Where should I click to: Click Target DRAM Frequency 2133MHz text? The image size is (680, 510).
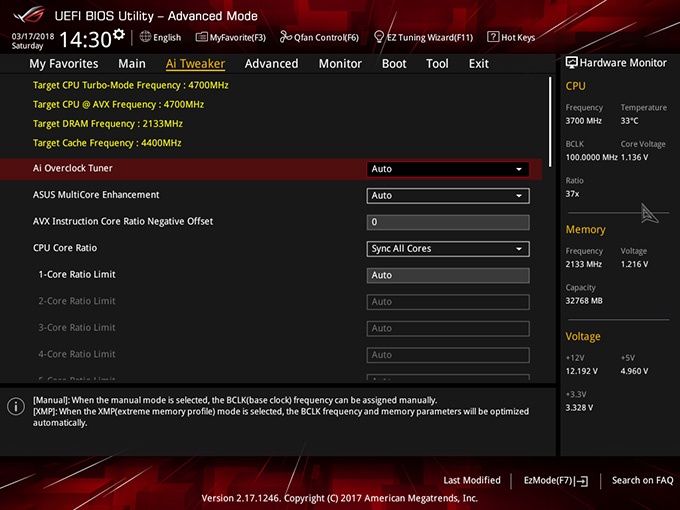click(x=108, y=124)
